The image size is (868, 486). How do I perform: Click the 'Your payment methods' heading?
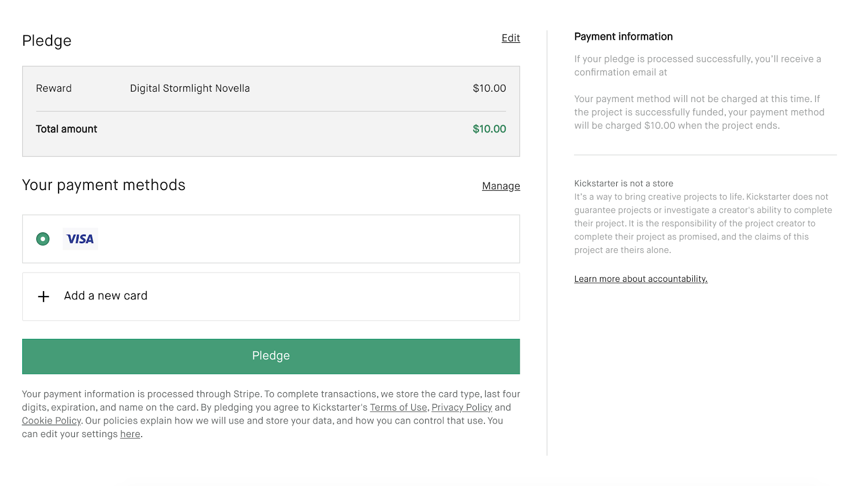point(104,185)
